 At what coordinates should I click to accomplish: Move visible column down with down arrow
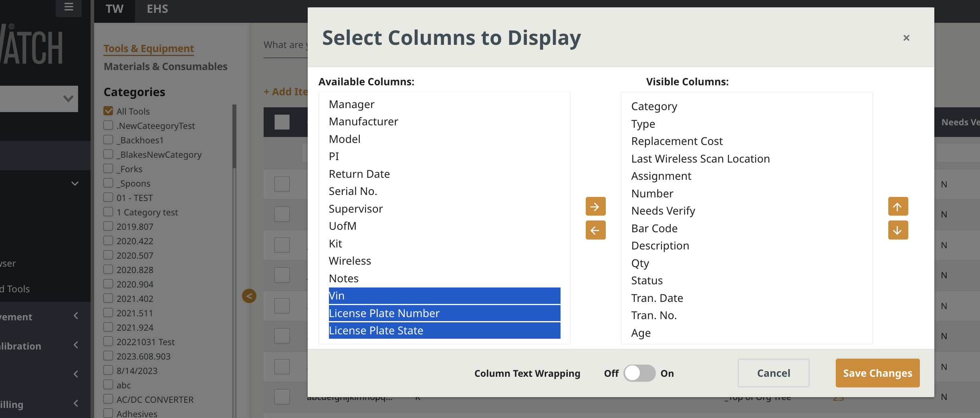[898, 230]
